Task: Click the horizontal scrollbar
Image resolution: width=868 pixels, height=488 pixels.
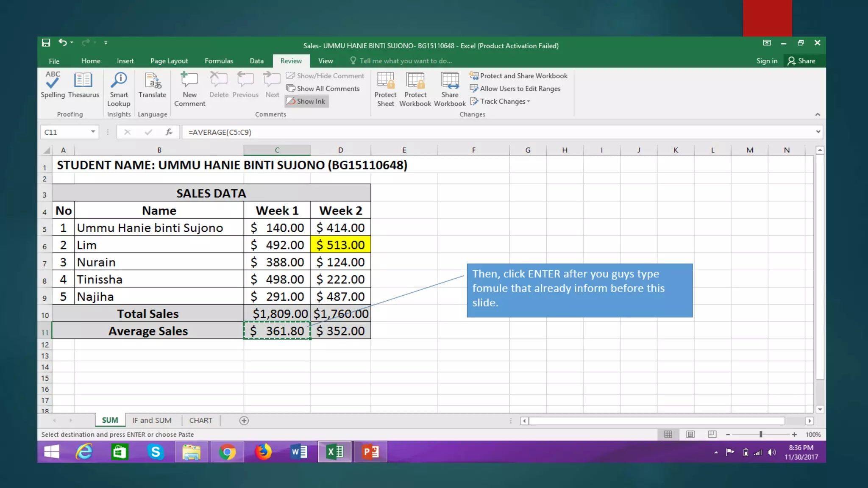Action: pos(657,421)
